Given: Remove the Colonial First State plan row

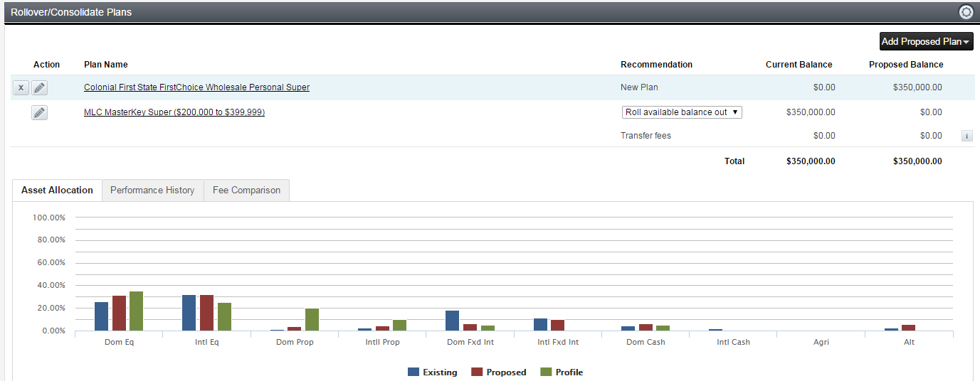Looking at the screenshot, I should click(x=21, y=87).
